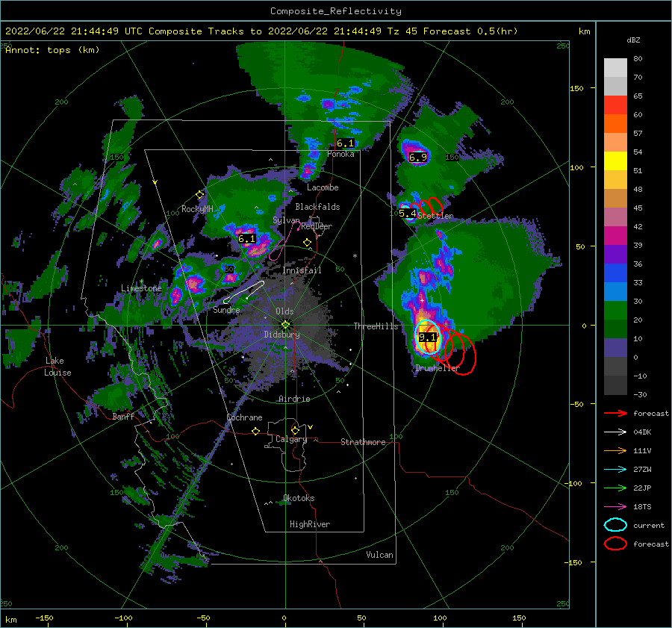Click the yellow diamond marker near RockyMH
Screen dimensions: 672x628
(x=199, y=195)
